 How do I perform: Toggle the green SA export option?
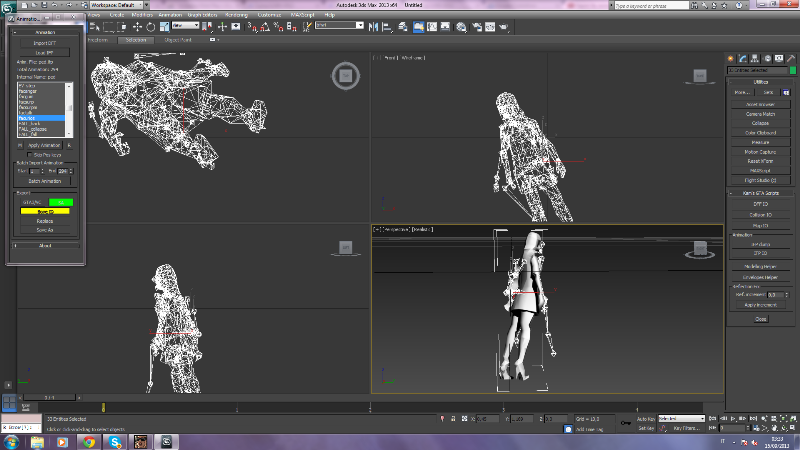tap(61, 203)
